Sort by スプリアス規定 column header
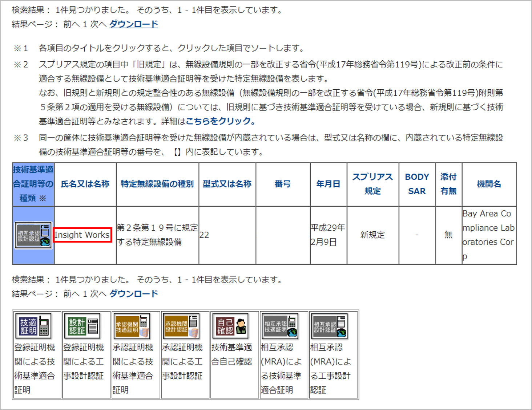 (x=373, y=184)
